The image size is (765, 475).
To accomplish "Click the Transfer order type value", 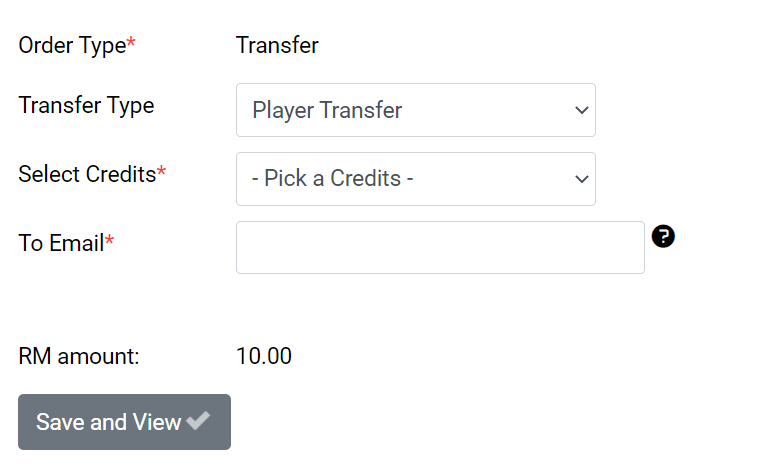I will click(277, 45).
